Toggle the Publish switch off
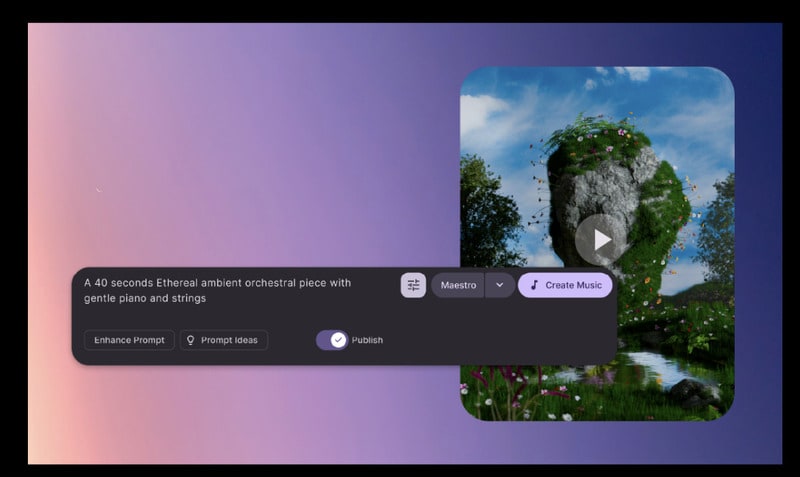 (x=331, y=340)
